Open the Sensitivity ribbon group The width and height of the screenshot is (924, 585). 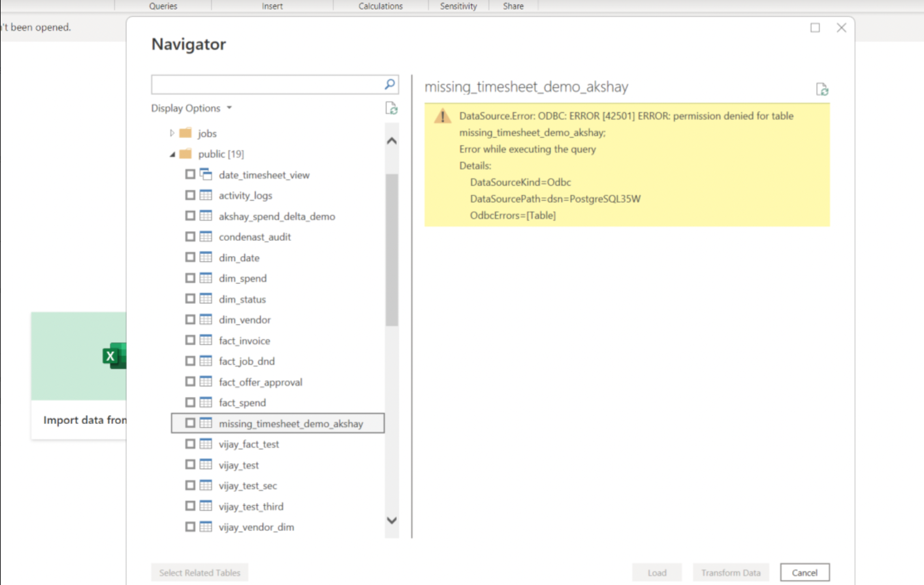458,6
